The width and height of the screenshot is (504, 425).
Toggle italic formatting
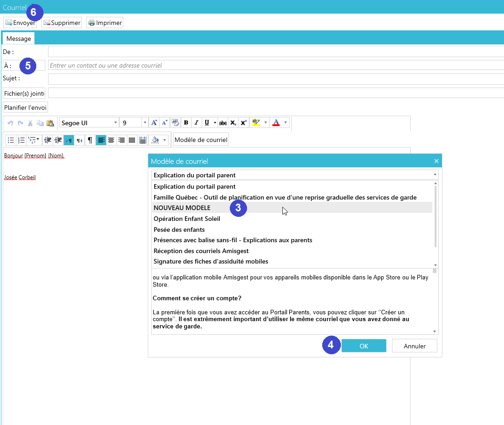tap(196, 122)
